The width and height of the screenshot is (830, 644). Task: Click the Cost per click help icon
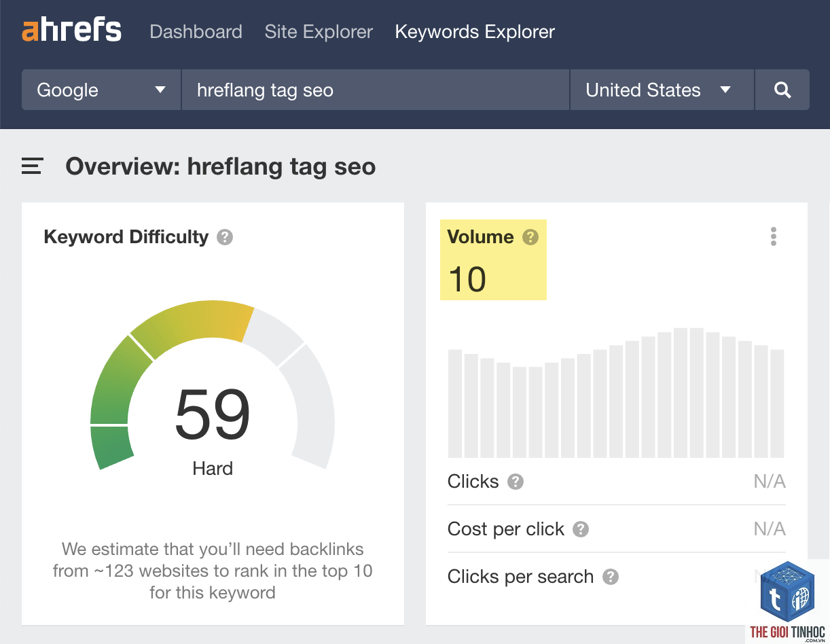pyautogui.click(x=581, y=529)
